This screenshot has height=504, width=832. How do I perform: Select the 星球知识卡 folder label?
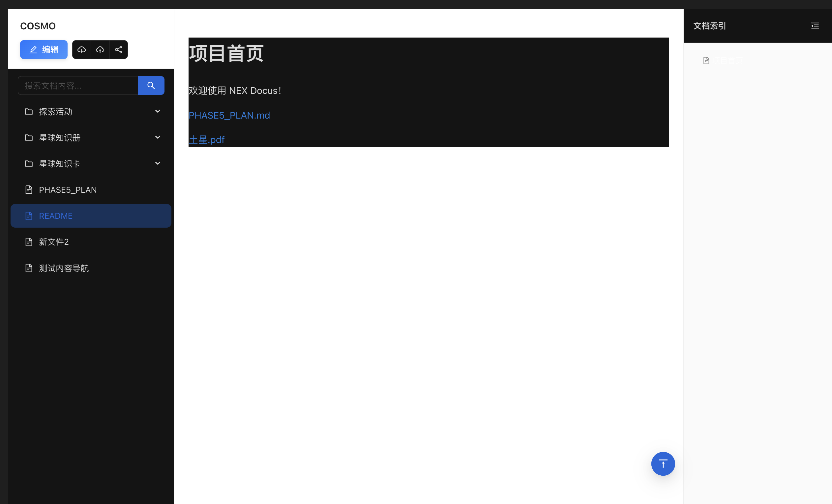60,164
